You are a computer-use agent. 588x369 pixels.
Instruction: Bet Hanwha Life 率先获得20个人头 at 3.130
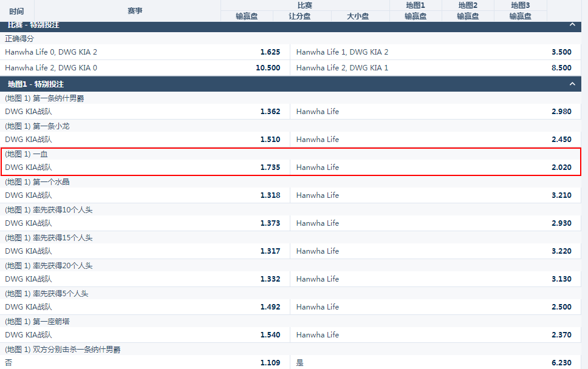(434, 279)
